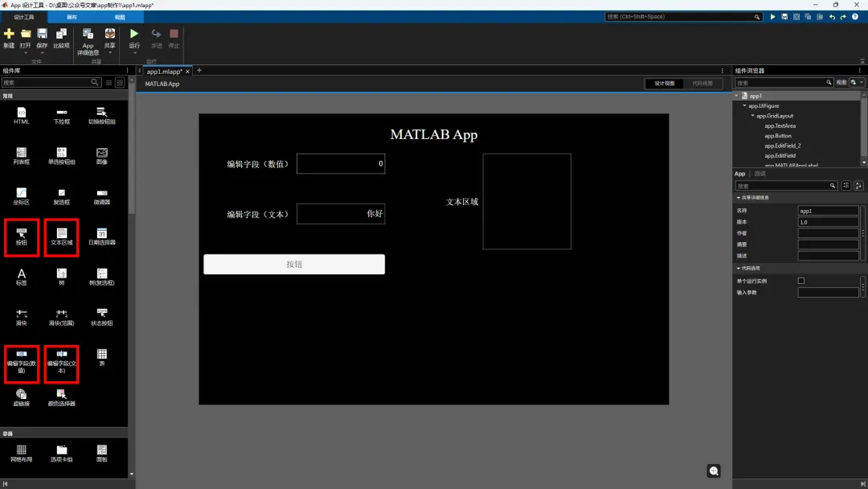Select the 坐标区 (Axes) component
The image size is (868, 489).
click(21, 196)
